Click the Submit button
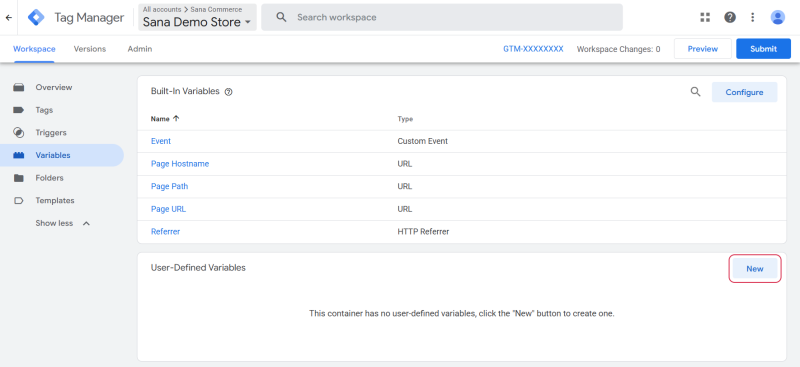 763,49
